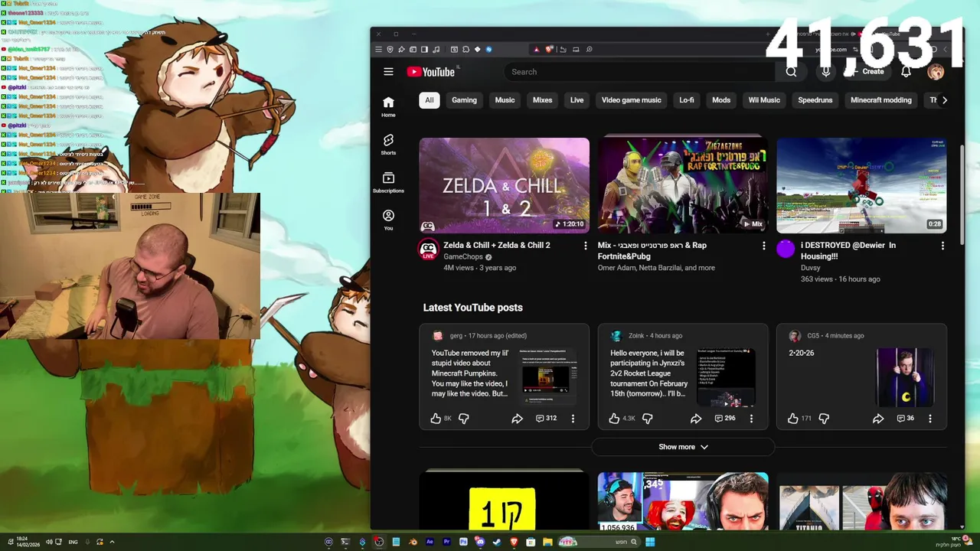Open comments on CG5's post (36)
This screenshot has height=551, width=980.
coord(906,419)
